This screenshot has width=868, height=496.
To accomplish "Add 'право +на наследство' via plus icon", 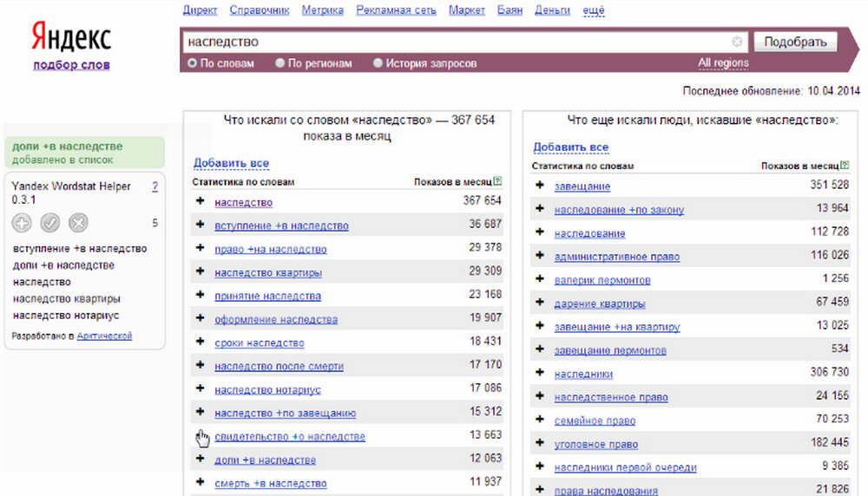I will click(201, 248).
